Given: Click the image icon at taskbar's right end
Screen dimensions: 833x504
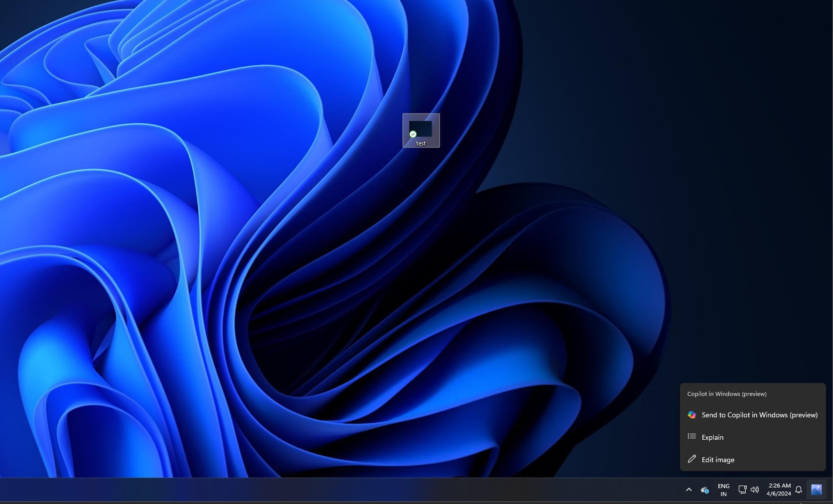Looking at the screenshot, I should (x=816, y=490).
